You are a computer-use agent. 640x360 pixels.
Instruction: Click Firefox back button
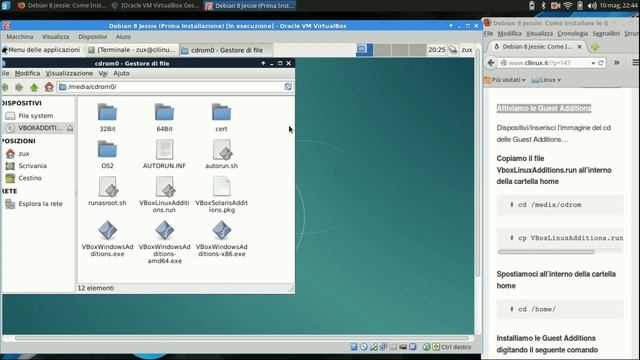[491, 63]
